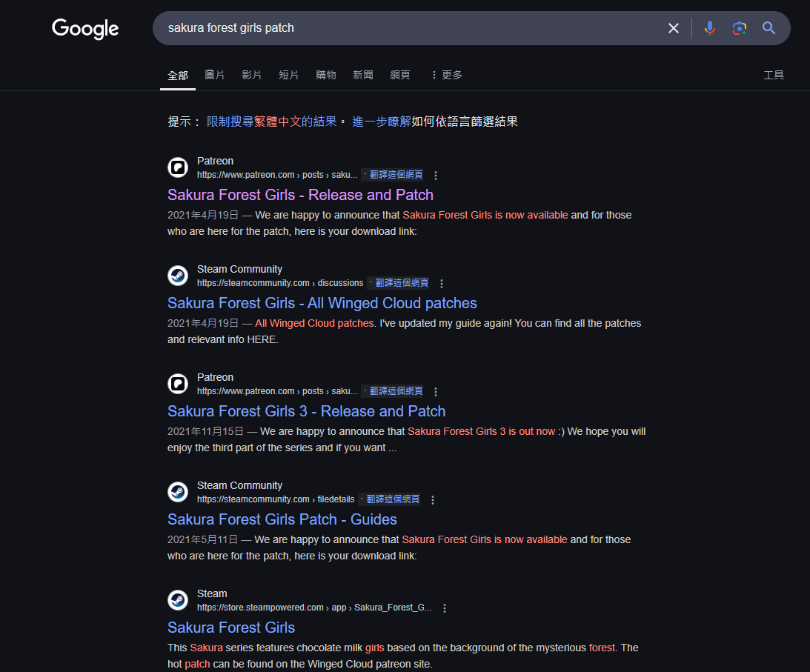Switch to the 短片 tab
Image resolution: width=810 pixels, height=672 pixels.
coord(289,75)
